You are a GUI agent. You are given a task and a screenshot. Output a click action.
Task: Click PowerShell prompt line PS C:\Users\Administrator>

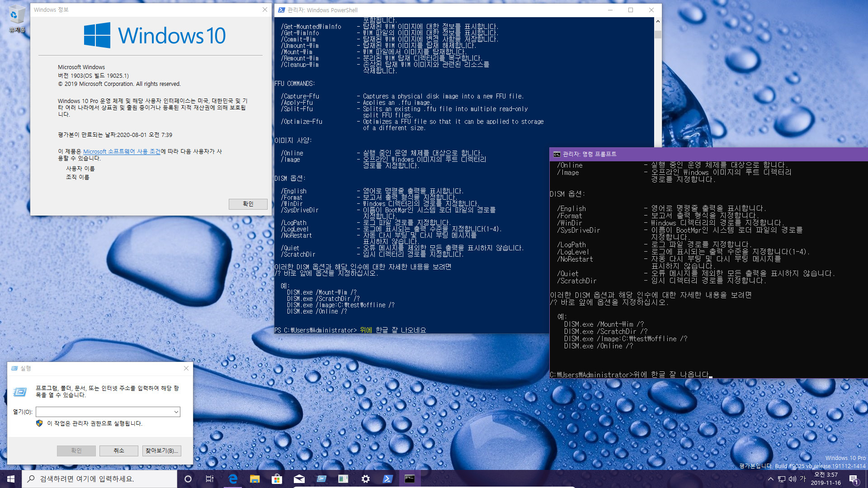(316, 330)
